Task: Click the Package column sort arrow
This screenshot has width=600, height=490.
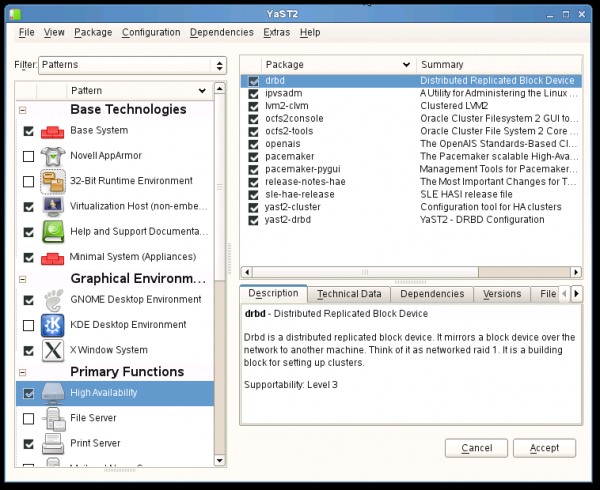Action: tap(406, 65)
